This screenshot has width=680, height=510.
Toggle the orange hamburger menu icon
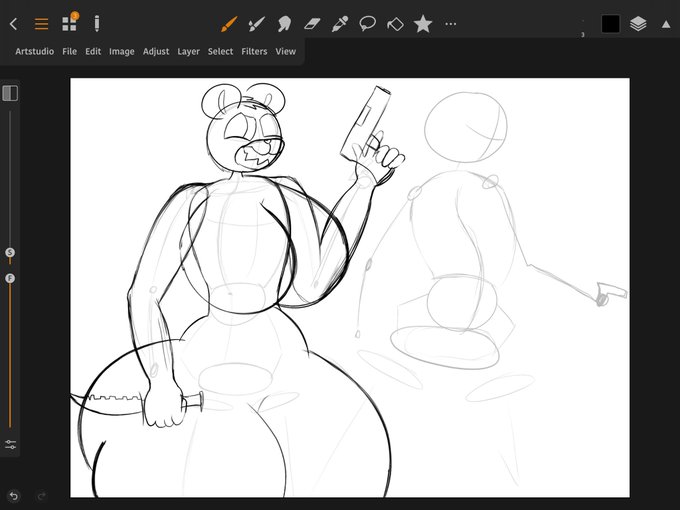point(41,24)
